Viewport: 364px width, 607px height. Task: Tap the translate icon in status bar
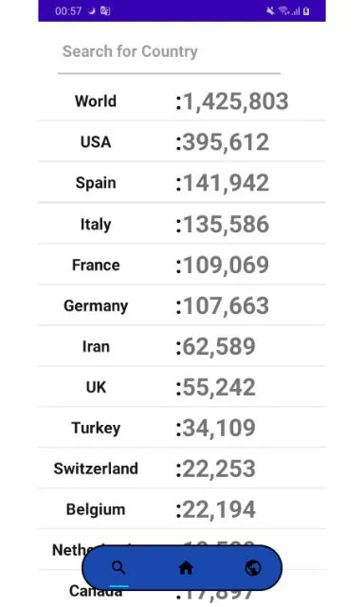105,10
